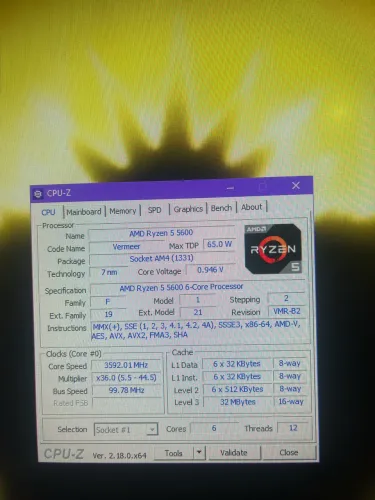The image size is (375, 500).
Task: Click the Bus Speed value 99.78 MHz
Action: pyautogui.click(x=126, y=390)
